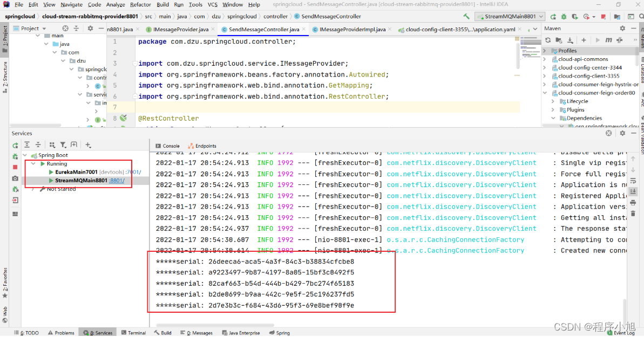
Task: Expand the Not Started node
Action: [33, 189]
